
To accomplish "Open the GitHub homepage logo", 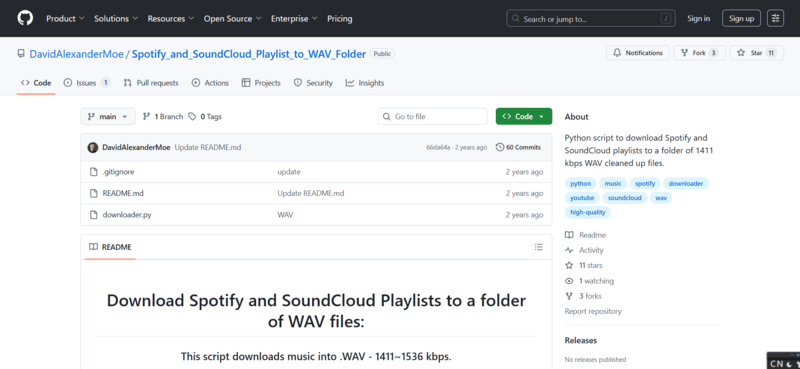I will pyautogui.click(x=25, y=18).
